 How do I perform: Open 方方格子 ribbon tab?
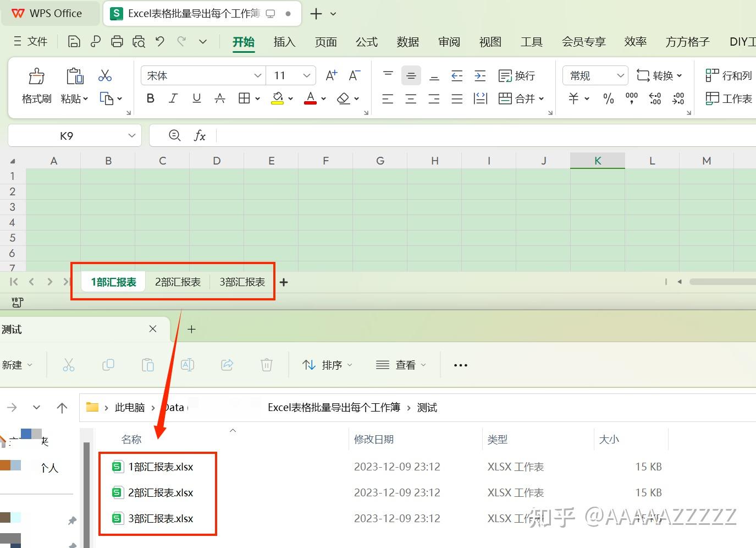click(687, 42)
